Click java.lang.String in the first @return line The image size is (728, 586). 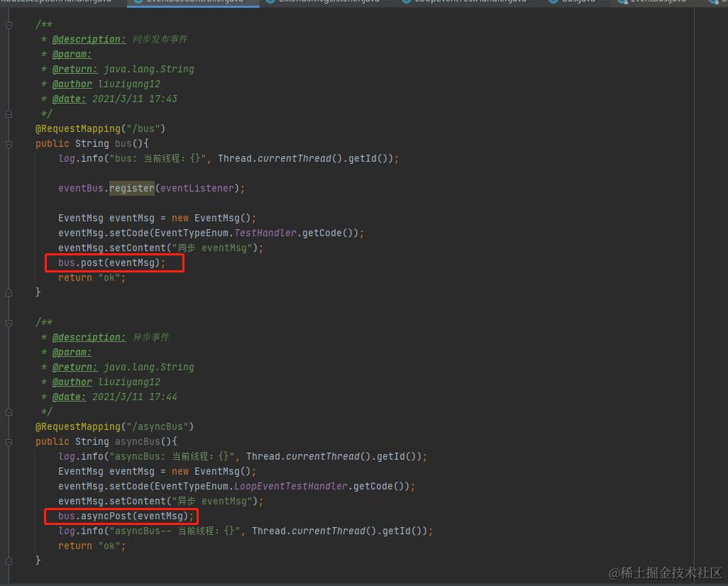tap(148, 70)
